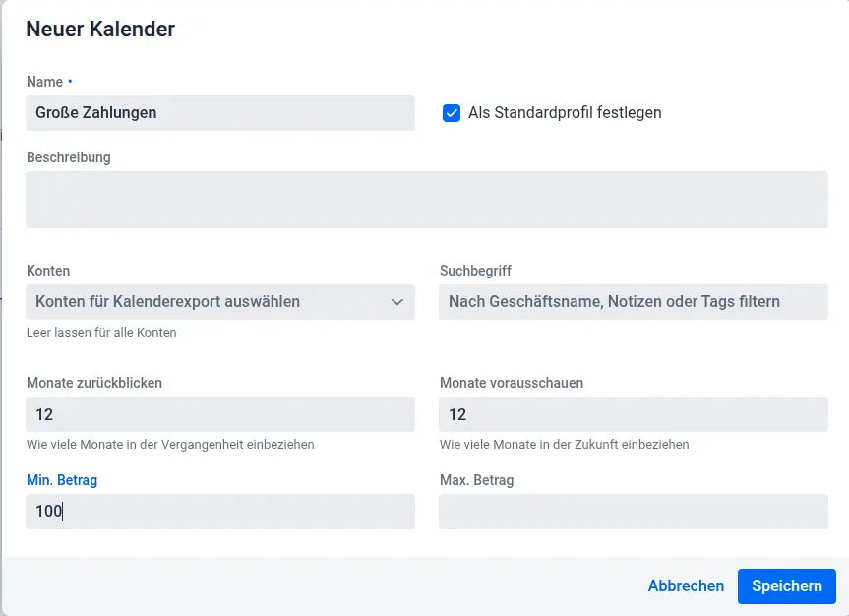Click the 'Min. Betrag' label
This screenshot has width=849, height=616.
(62, 481)
